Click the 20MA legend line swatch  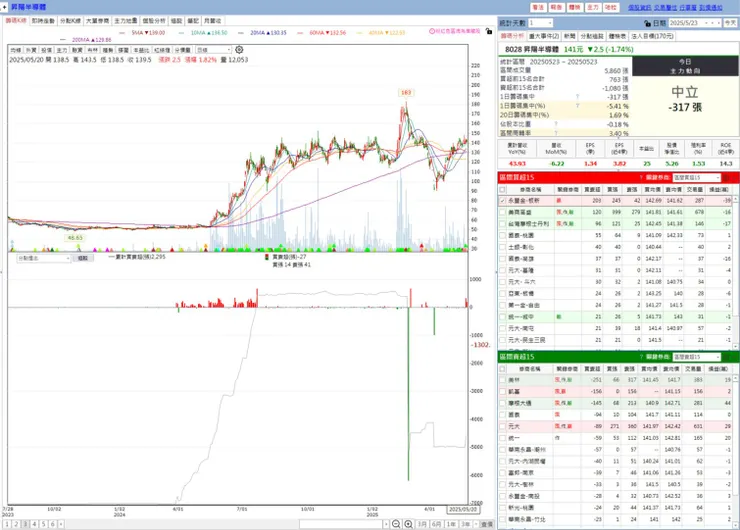click(241, 33)
